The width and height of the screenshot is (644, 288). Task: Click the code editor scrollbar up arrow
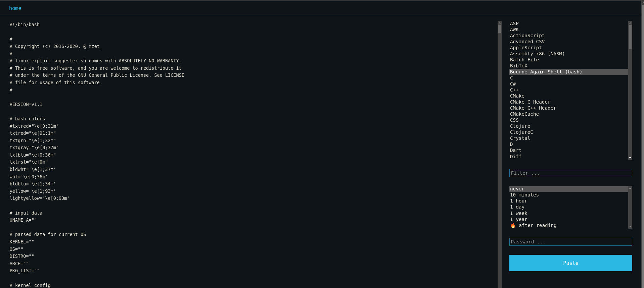(500, 23)
